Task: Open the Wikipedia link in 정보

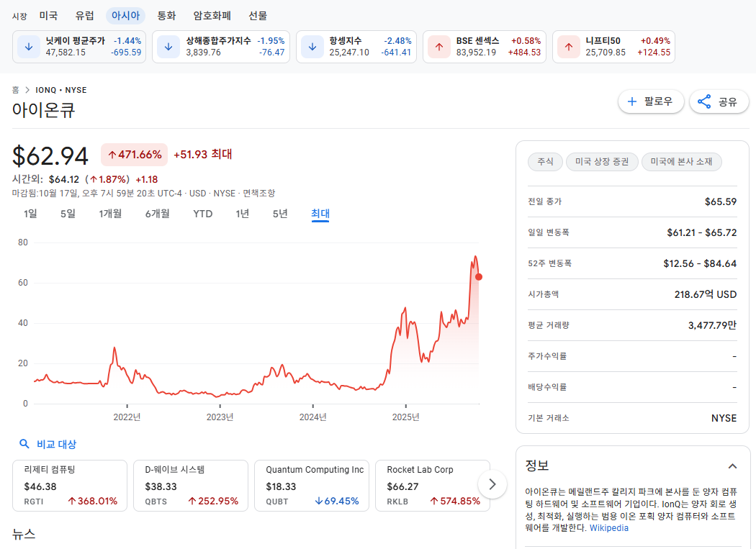Action: (609, 528)
